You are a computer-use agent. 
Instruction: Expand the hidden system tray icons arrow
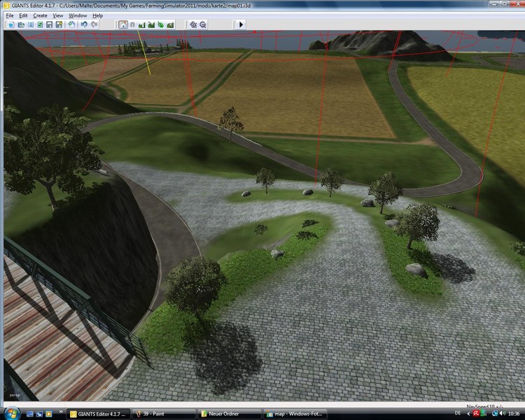[x=468, y=414]
